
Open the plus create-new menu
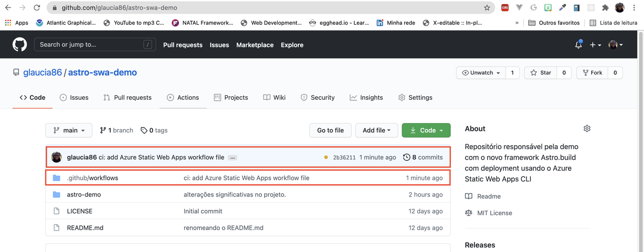pos(596,45)
